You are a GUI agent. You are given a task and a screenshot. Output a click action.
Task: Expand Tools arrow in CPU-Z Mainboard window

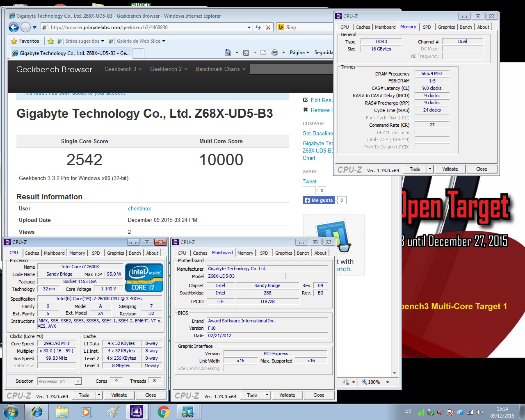coord(267,395)
